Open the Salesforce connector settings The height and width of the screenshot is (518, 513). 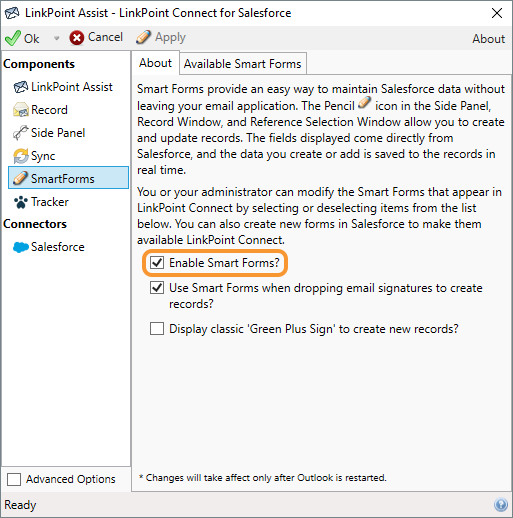click(58, 247)
